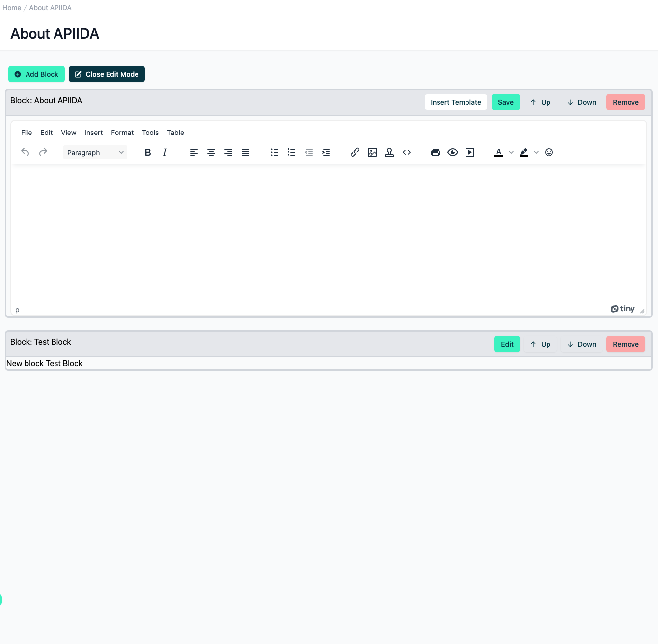Open the source code view
The image size is (658, 644).
coord(407,152)
